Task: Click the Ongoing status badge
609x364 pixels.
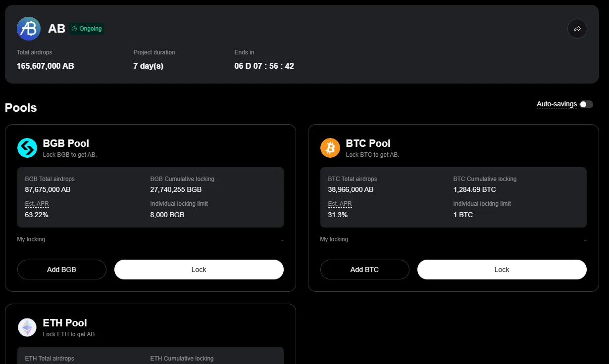Action: 87,29
